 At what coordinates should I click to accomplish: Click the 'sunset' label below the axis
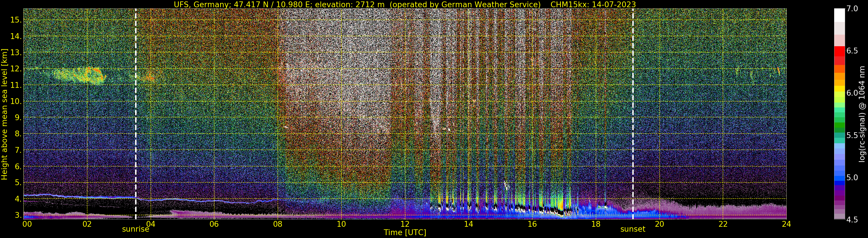click(633, 229)
